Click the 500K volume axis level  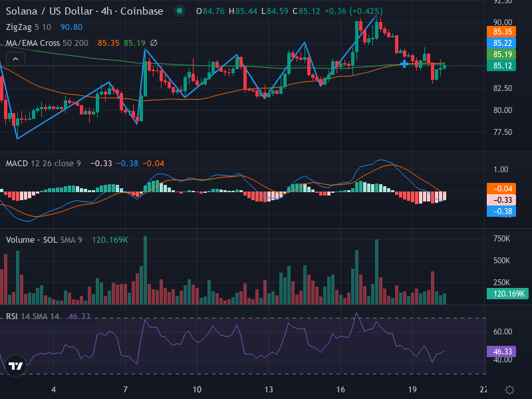[501, 261]
